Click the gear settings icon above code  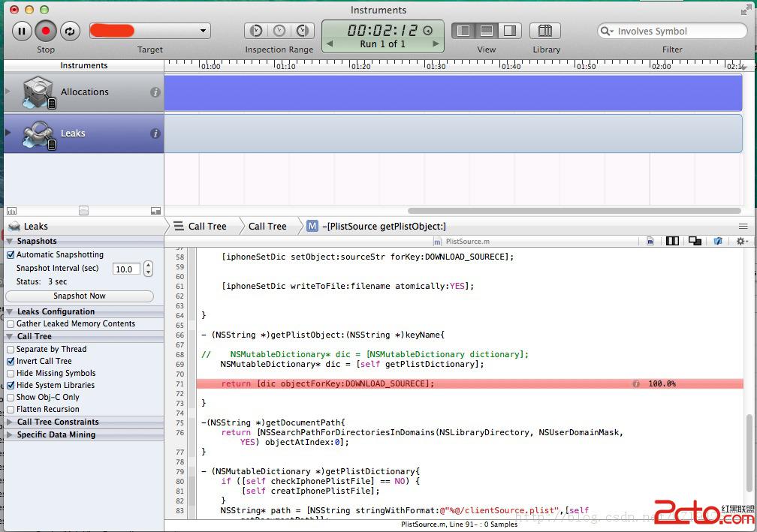click(x=740, y=241)
